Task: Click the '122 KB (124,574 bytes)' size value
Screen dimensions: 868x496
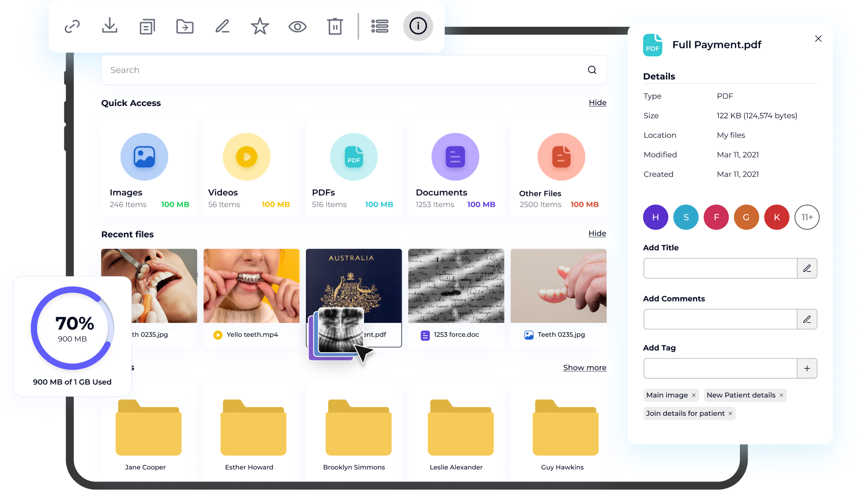Action: coord(757,116)
